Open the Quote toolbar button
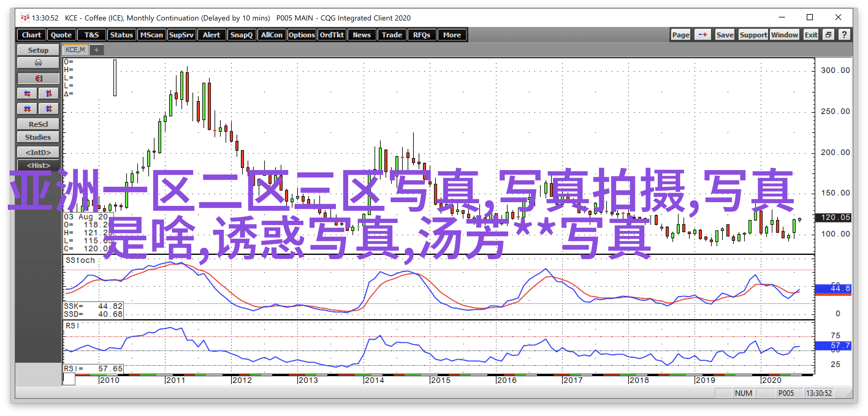 click(x=61, y=35)
